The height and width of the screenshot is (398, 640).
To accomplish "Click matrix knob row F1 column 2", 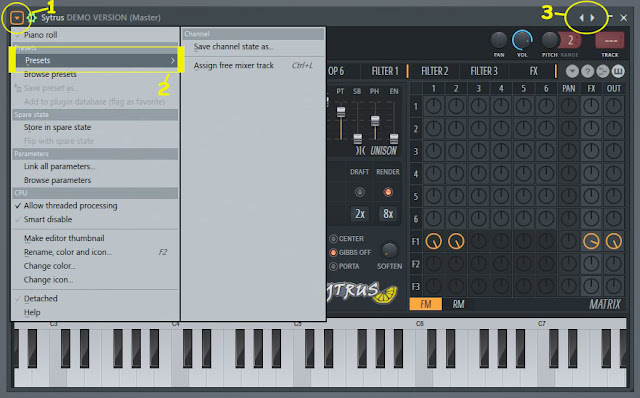I will coord(456,242).
